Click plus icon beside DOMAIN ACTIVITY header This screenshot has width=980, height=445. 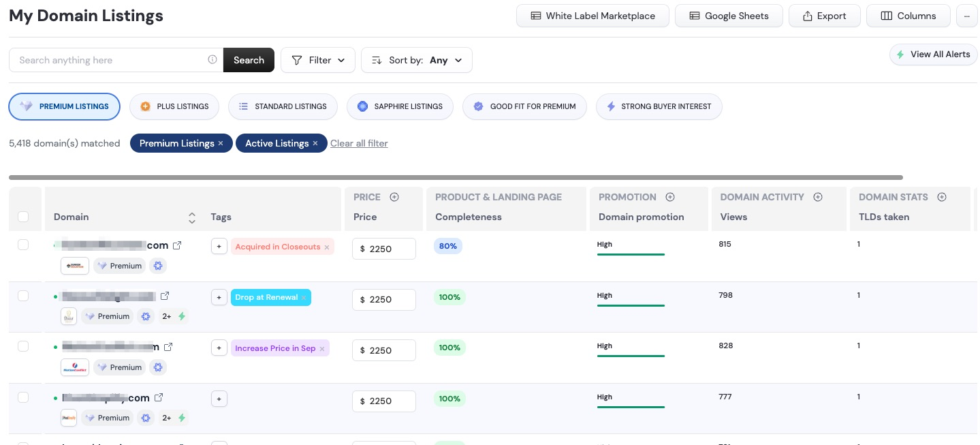[818, 197]
